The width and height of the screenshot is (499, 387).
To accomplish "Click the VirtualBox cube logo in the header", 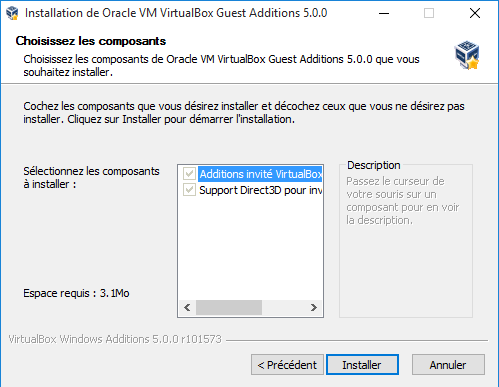I will click(467, 55).
